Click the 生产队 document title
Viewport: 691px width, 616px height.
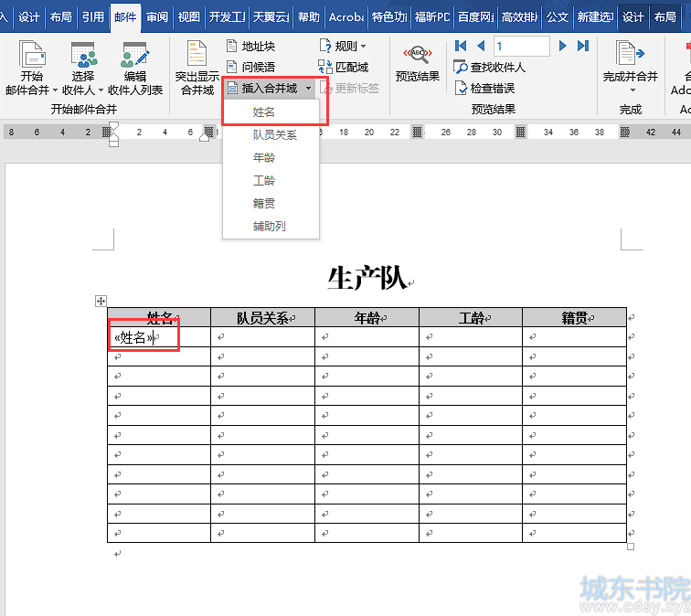click(367, 278)
